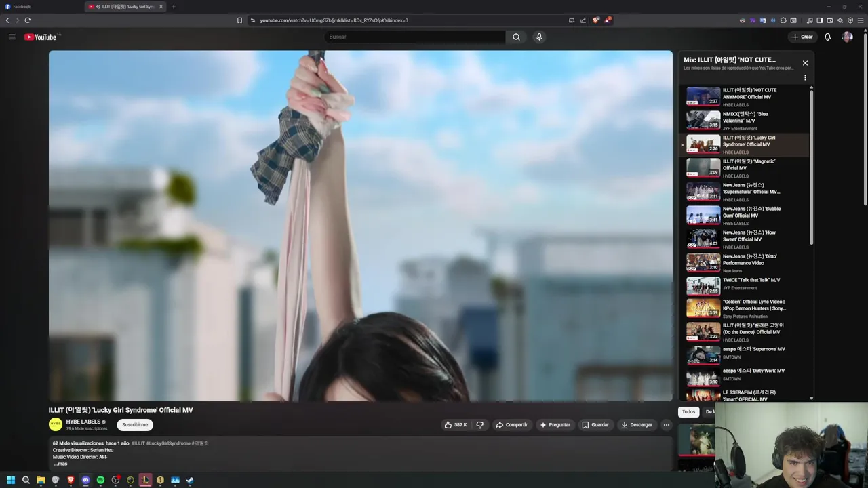Image resolution: width=868 pixels, height=488 pixels.
Task: Open the HYBE LABELS channel avatar
Action: coord(56,424)
